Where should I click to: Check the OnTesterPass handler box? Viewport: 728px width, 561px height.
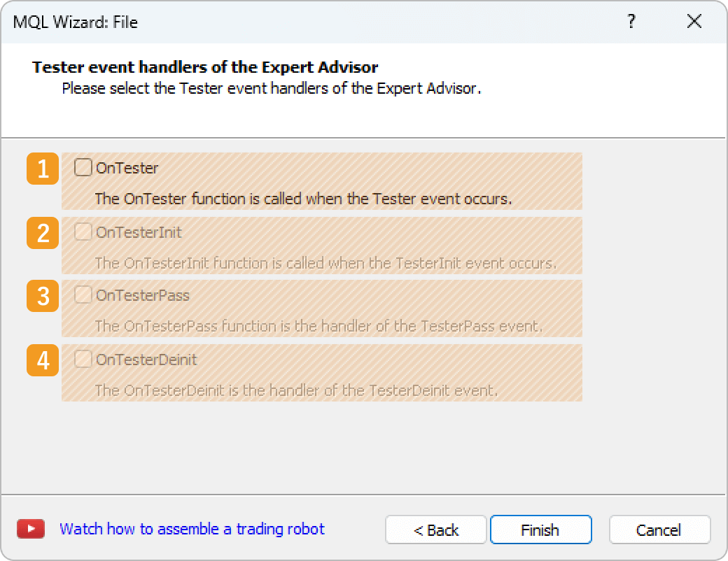(83, 295)
